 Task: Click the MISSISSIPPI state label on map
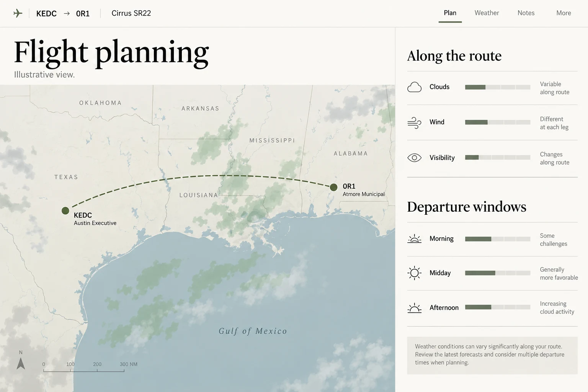272,140
